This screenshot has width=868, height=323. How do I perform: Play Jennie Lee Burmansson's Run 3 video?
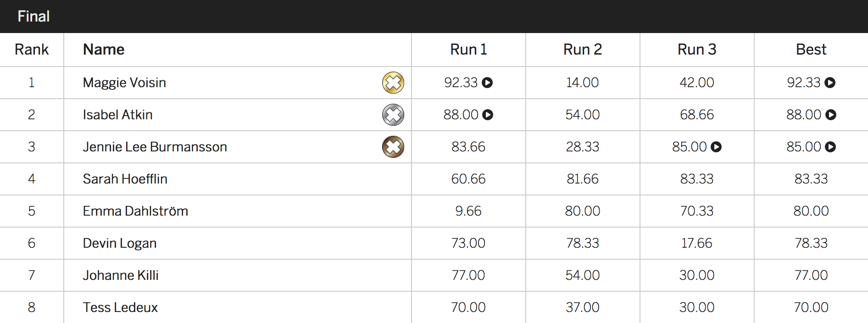716,147
